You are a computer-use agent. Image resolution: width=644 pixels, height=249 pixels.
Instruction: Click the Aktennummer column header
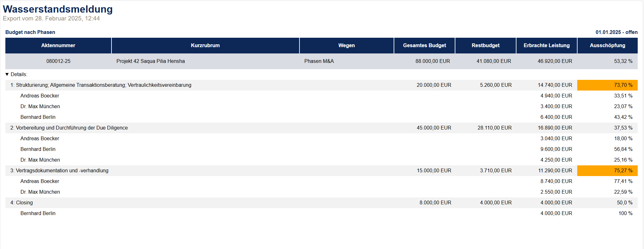point(58,46)
